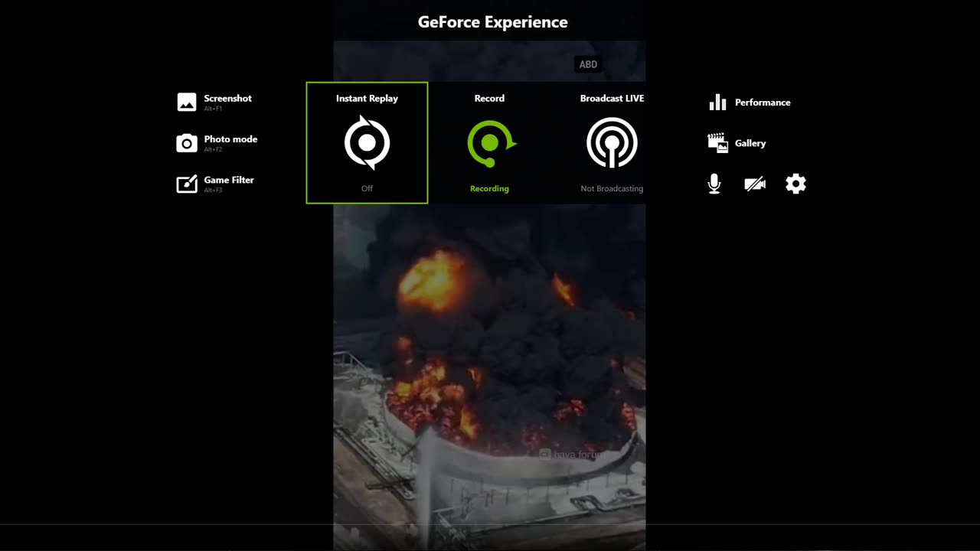Toggle the microphone icon
The height and width of the screenshot is (551, 980).
pos(714,184)
